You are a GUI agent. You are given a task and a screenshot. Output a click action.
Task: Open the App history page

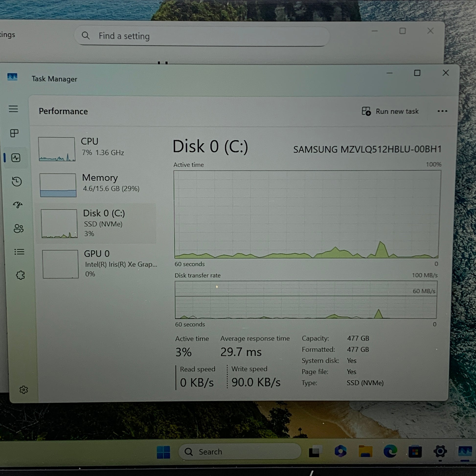[x=17, y=181]
